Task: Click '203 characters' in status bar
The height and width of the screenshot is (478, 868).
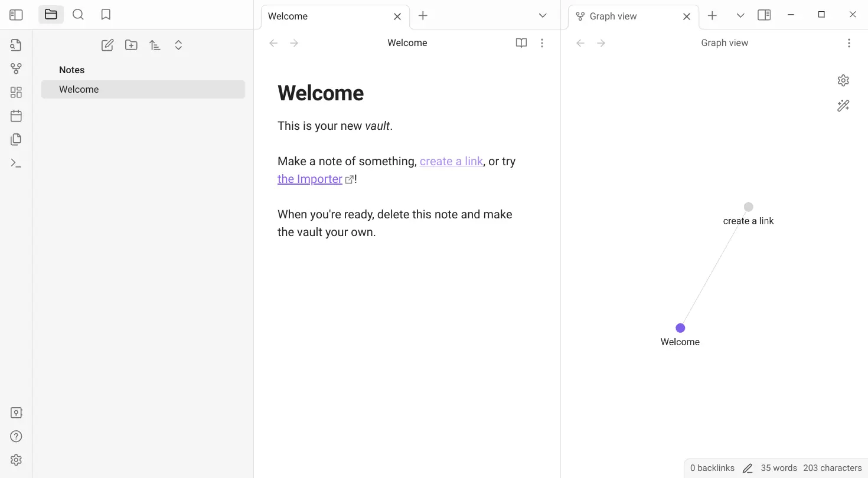Action: [833, 468]
